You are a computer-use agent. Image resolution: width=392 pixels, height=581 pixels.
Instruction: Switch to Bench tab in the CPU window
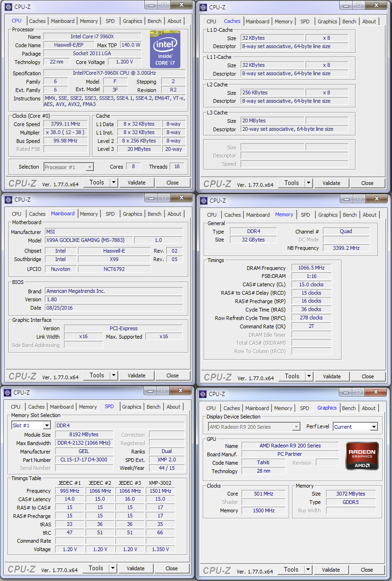click(x=154, y=21)
